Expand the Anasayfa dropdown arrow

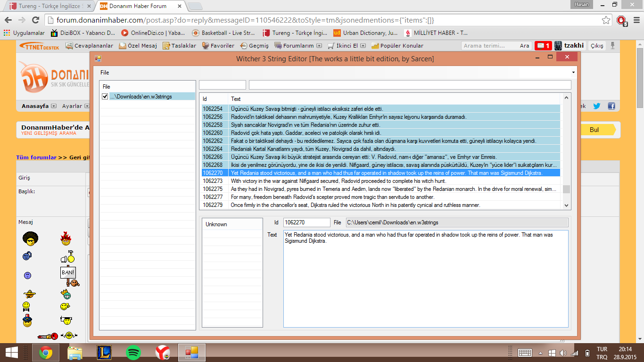[53, 106]
